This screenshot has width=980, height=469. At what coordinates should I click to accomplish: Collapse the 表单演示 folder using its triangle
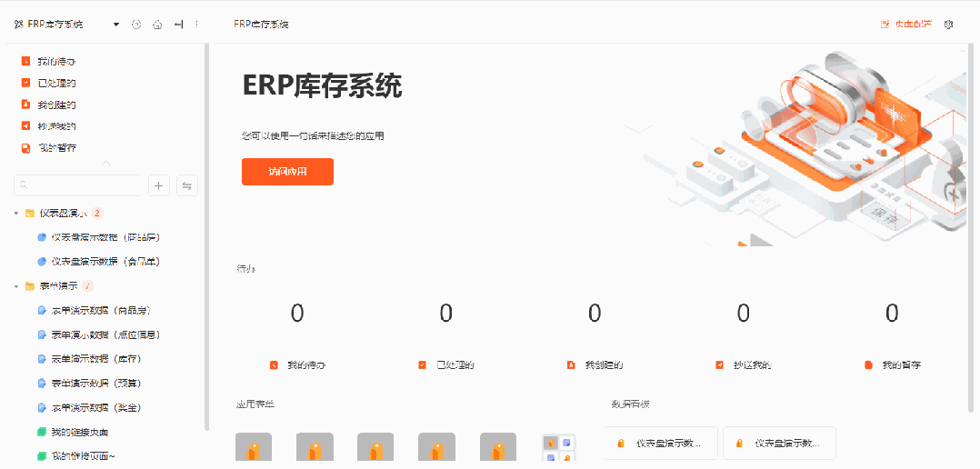16,286
